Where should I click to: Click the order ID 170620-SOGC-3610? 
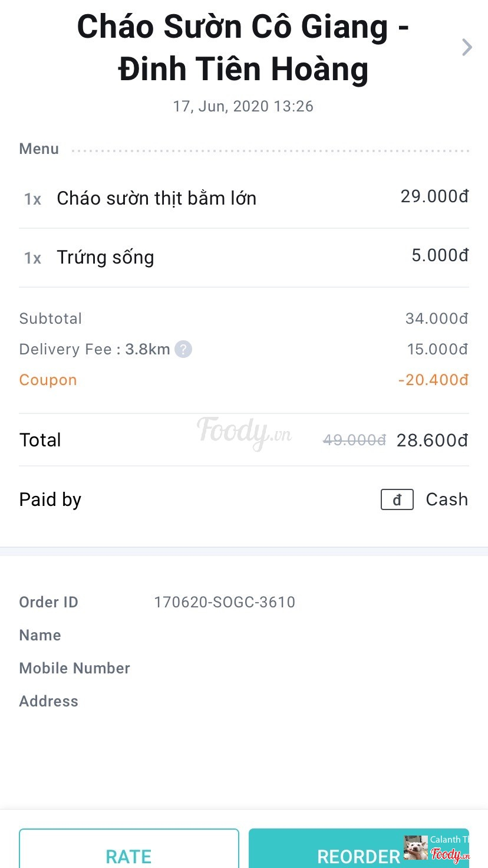[x=225, y=602]
